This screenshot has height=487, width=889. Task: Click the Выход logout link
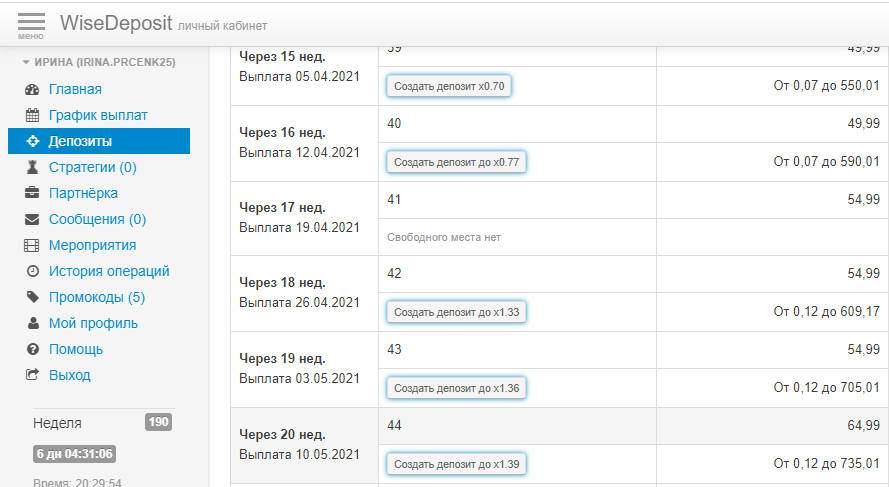tap(69, 376)
